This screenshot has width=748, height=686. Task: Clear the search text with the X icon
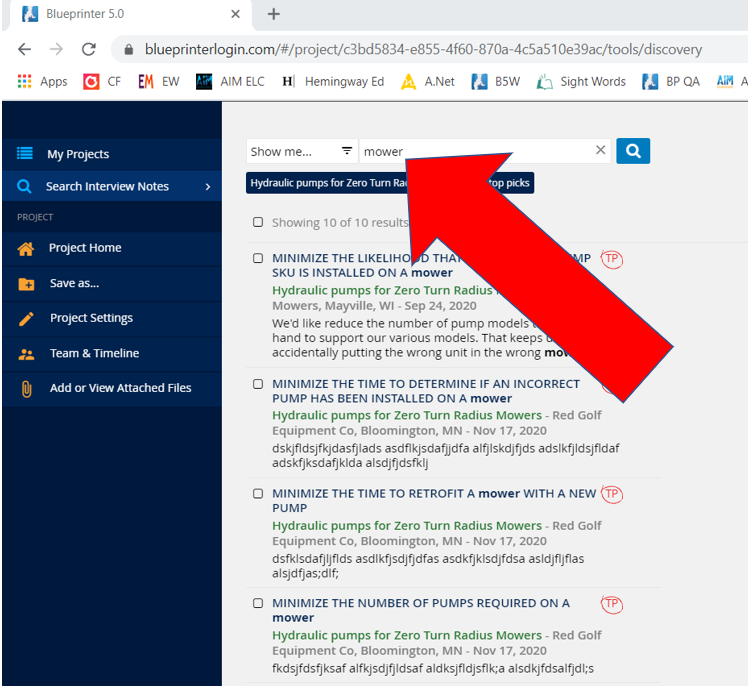600,150
